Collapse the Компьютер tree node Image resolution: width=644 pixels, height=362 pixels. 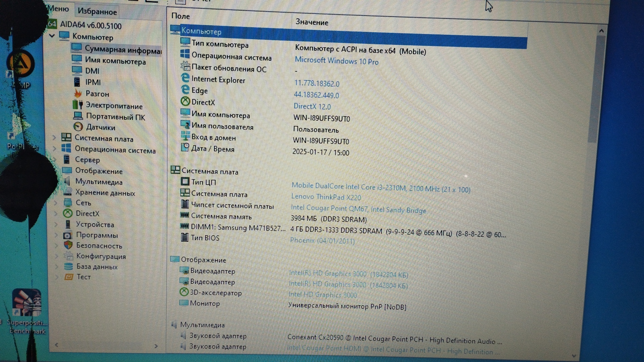(52, 35)
